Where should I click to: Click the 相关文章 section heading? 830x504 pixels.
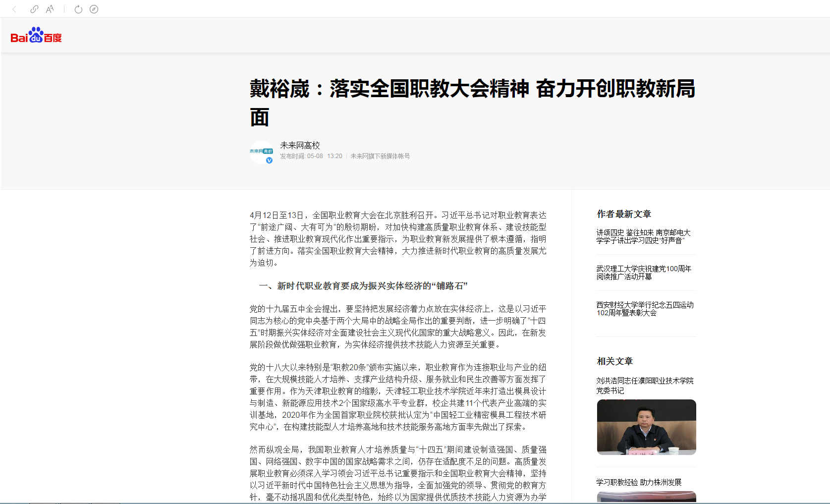tap(615, 361)
